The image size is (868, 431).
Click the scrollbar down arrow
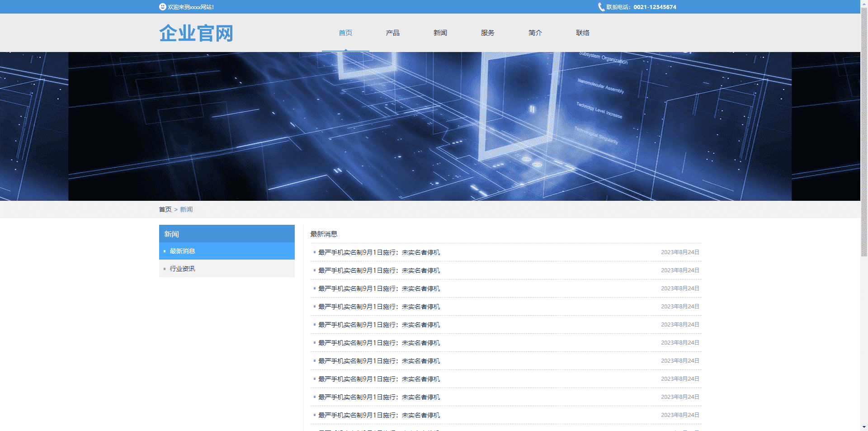(864, 427)
